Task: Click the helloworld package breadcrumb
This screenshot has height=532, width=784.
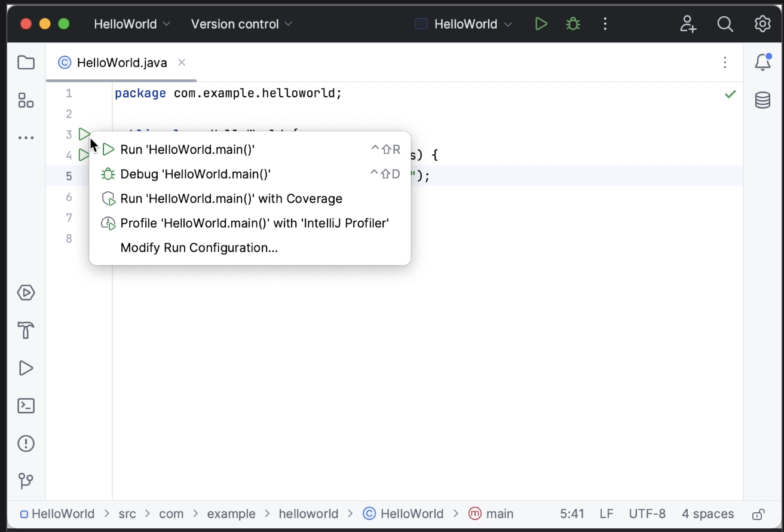Action: pyautogui.click(x=308, y=514)
